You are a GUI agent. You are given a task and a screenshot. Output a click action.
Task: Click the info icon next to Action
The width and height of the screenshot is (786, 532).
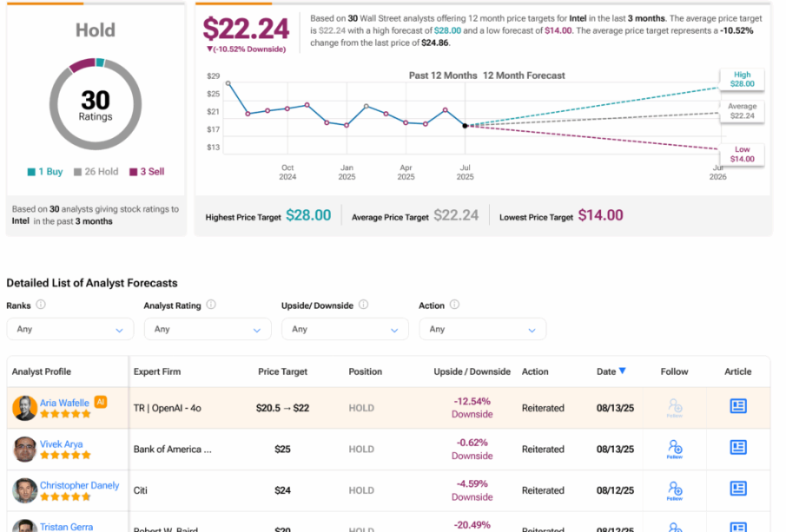point(454,305)
